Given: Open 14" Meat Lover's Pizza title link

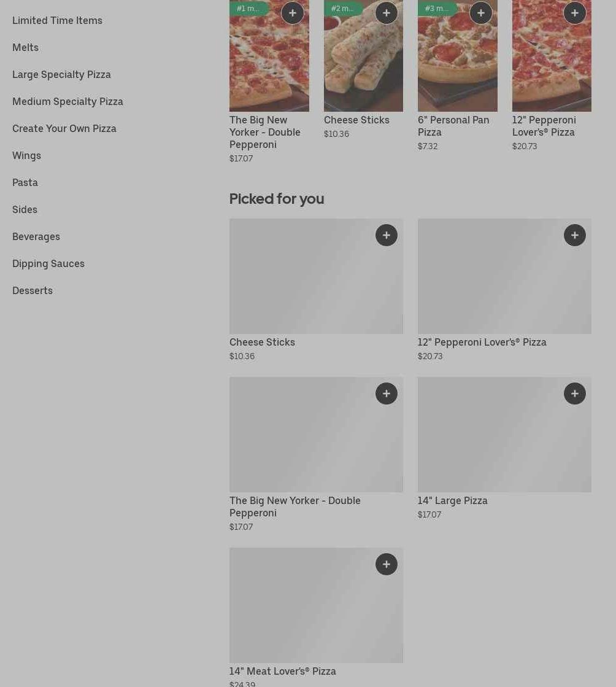Looking at the screenshot, I should pos(283,671).
